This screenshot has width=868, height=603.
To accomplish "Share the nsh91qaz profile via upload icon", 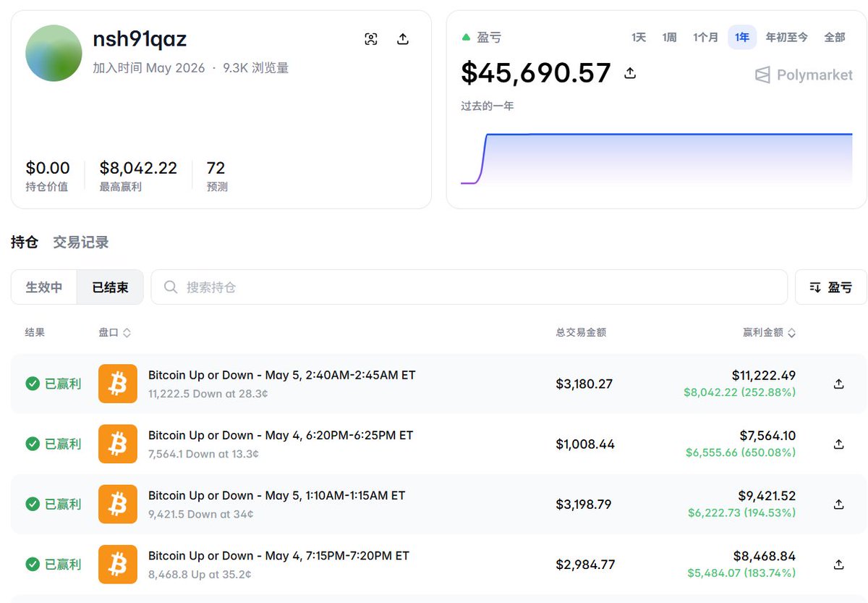I will 403,39.
